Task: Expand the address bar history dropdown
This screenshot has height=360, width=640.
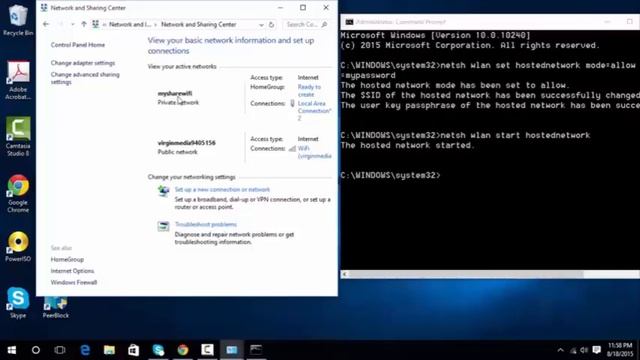Action: tap(261, 25)
